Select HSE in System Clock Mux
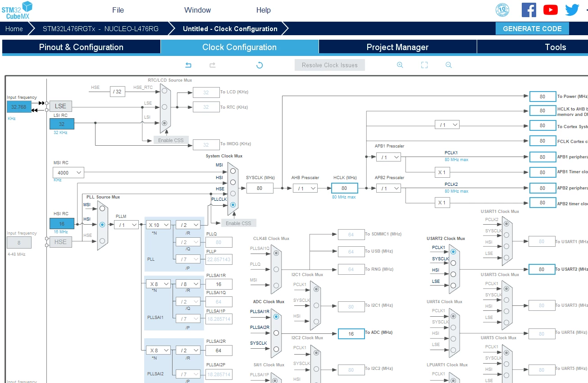Viewport: 588px width, 383px height. point(232,193)
